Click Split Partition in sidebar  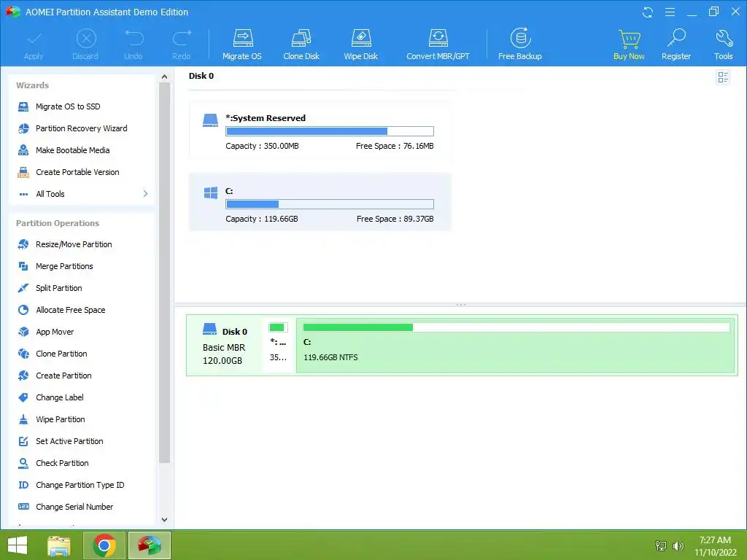58,288
